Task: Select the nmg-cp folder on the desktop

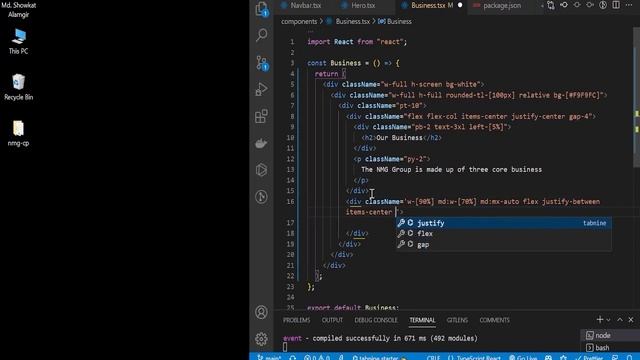Action: pyautogui.click(x=18, y=133)
